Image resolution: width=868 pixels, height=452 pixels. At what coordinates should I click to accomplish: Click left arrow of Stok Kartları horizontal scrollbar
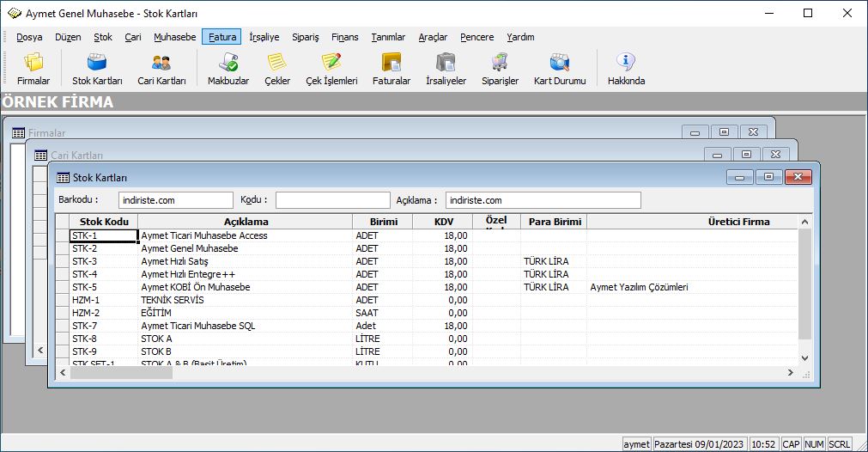point(63,373)
